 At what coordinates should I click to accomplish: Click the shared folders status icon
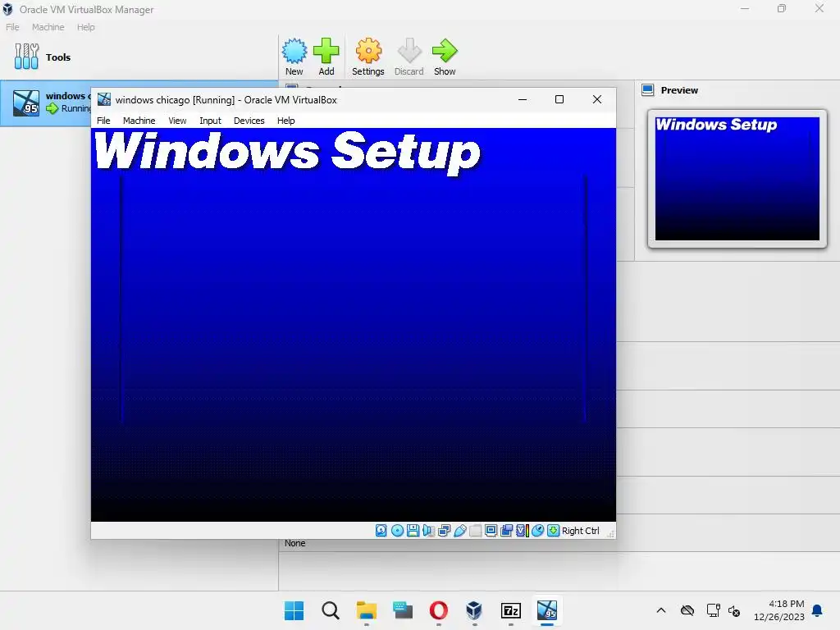475,531
